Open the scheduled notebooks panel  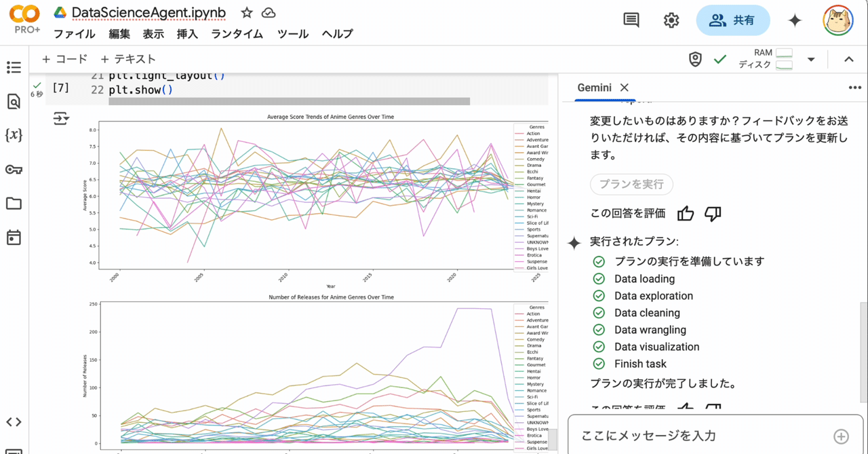pyautogui.click(x=14, y=237)
